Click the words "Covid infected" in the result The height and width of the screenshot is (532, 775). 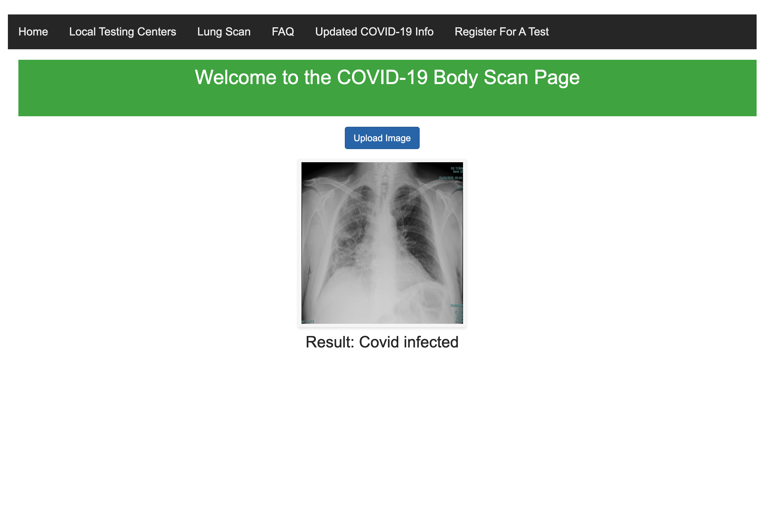coord(408,342)
